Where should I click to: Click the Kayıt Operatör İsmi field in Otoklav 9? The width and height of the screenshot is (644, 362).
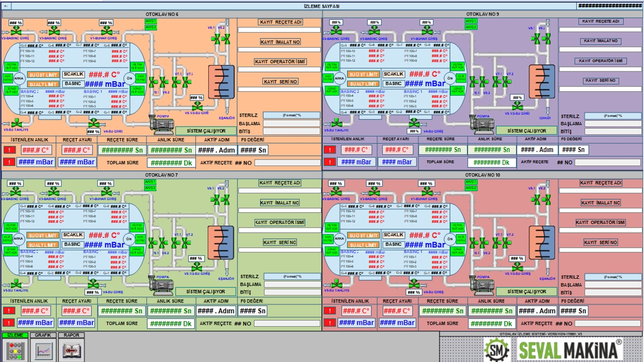(600, 69)
